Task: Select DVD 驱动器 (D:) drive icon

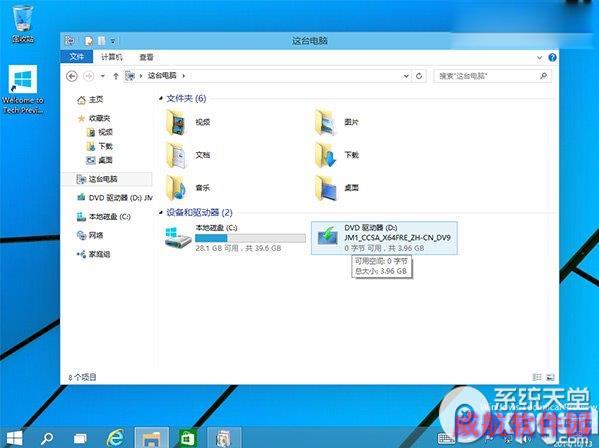Action: point(328,236)
